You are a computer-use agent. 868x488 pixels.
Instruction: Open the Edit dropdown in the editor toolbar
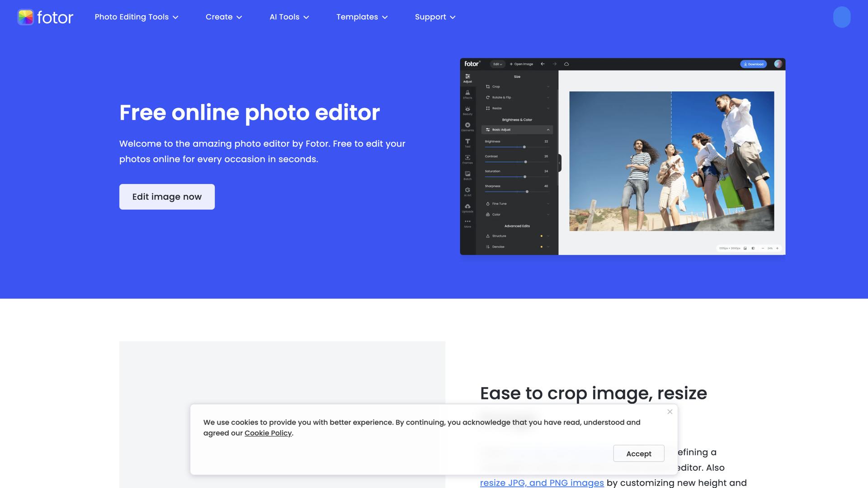click(x=497, y=64)
